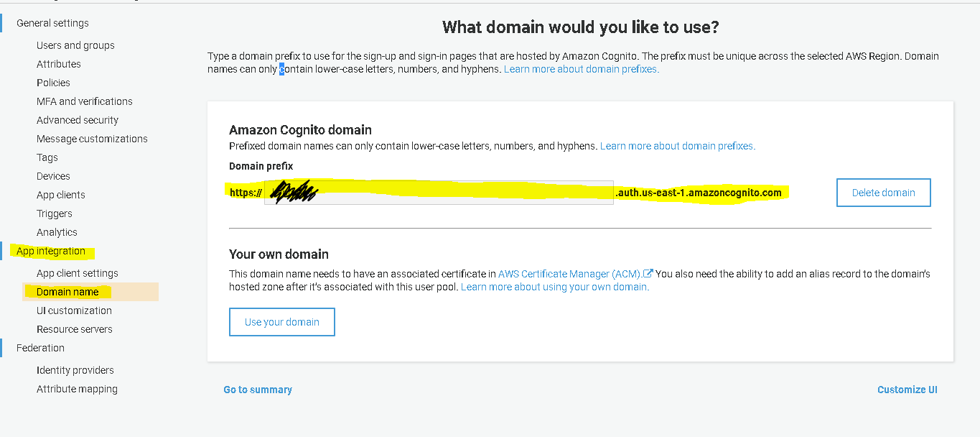This screenshot has width=980, height=437.
Task: Go to Triggers page
Action: coord(55,213)
